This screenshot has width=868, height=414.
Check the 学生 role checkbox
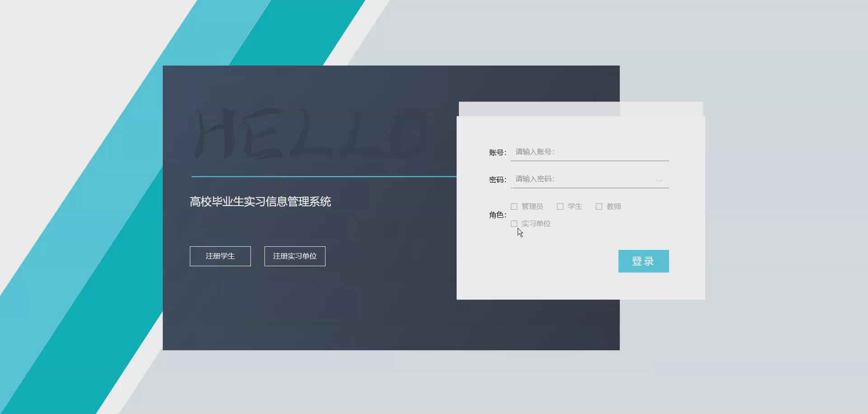coord(559,206)
